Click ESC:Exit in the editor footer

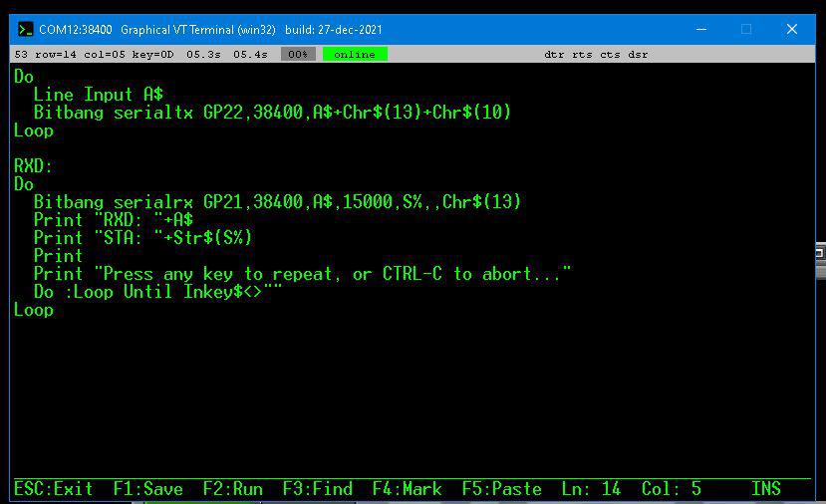point(54,489)
